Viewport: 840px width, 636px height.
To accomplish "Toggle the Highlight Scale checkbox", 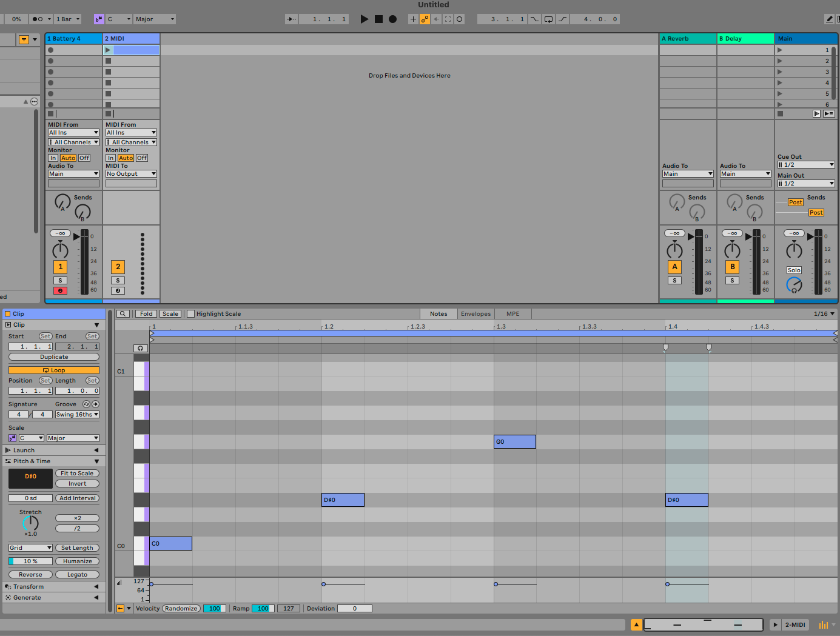I will [x=191, y=314].
